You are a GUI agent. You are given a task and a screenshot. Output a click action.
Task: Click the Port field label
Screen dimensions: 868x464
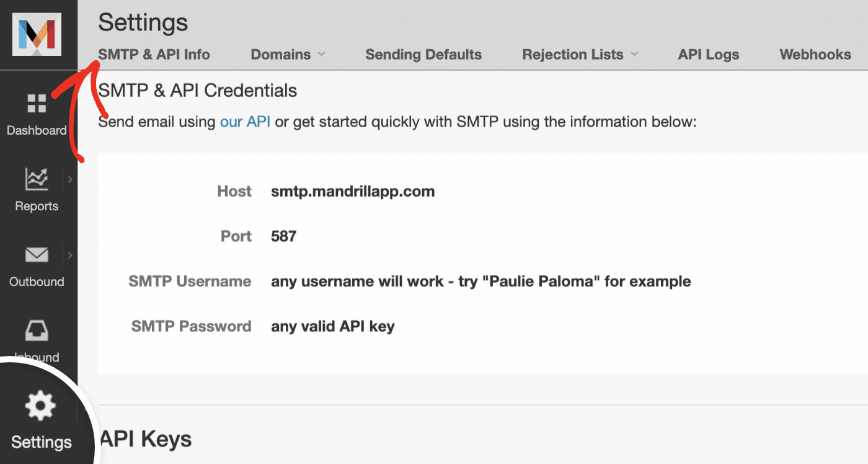click(236, 236)
